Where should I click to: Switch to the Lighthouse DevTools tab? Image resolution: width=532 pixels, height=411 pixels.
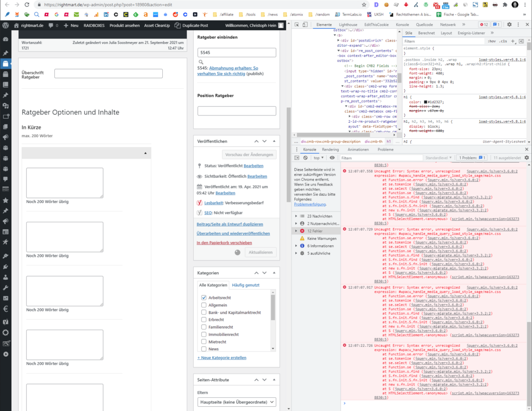[x=348, y=25]
